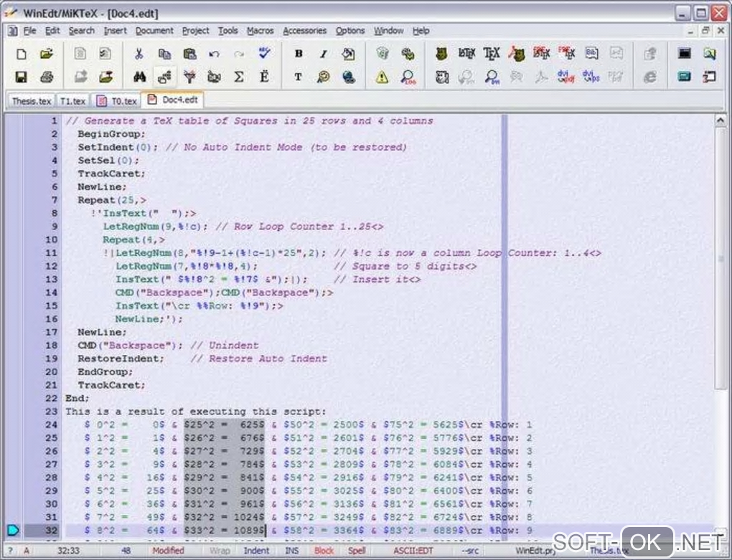Open Find with the binoculars icon
The width and height of the screenshot is (732, 560).
coord(139,77)
